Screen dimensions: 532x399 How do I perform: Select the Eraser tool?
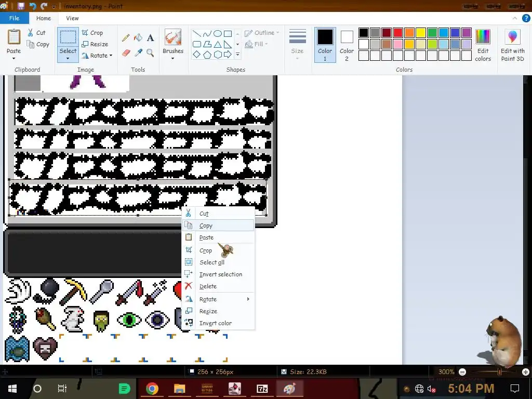pos(126,53)
